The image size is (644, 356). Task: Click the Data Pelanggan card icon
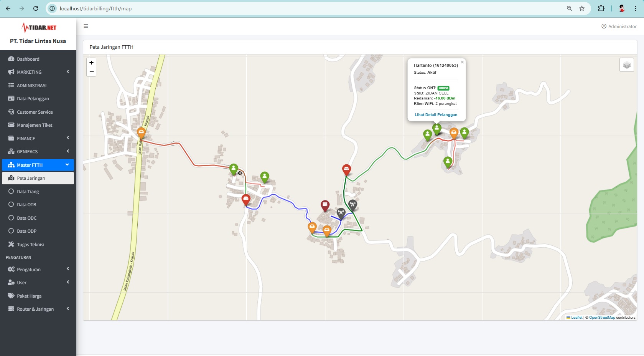tap(11, 98)
